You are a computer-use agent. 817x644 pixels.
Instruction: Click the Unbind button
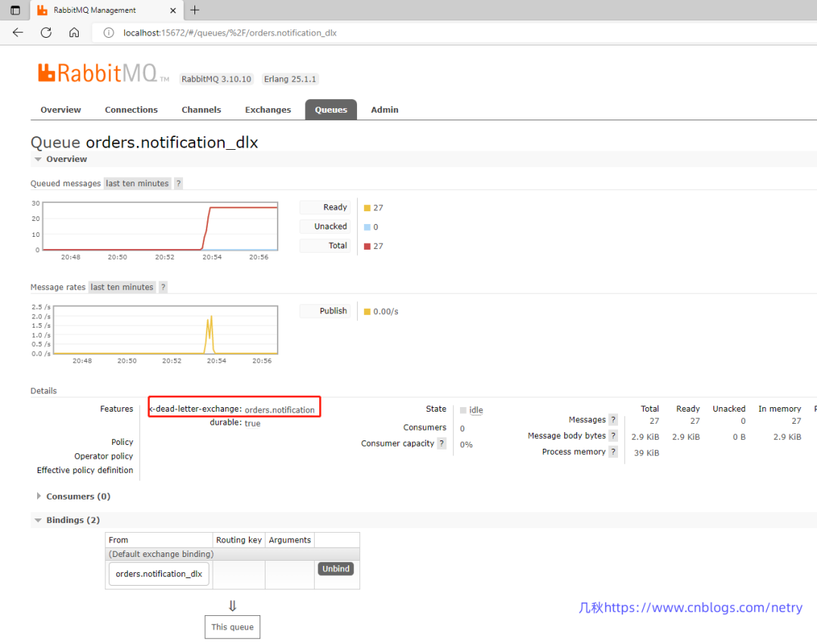pos(336,569)
